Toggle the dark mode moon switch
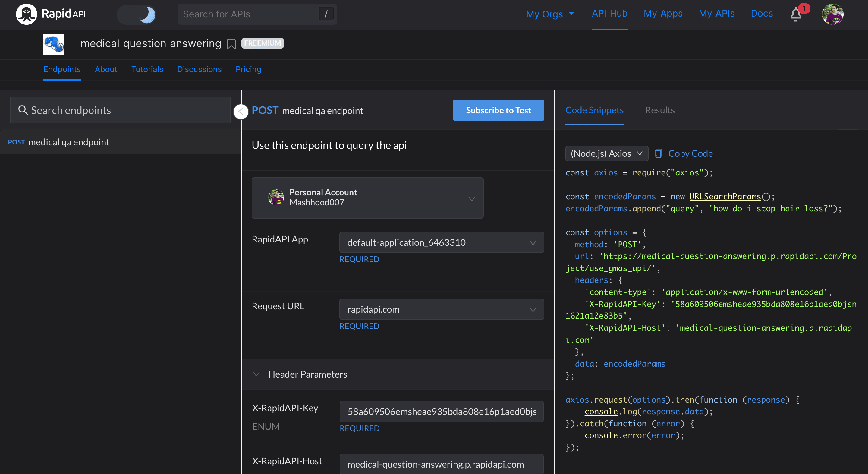The height and width of the screenshot is (474, 868). [137, 14]
